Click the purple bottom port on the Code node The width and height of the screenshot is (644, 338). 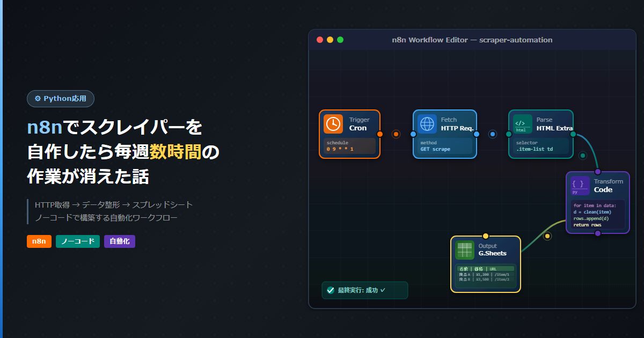tap(598, 233)
